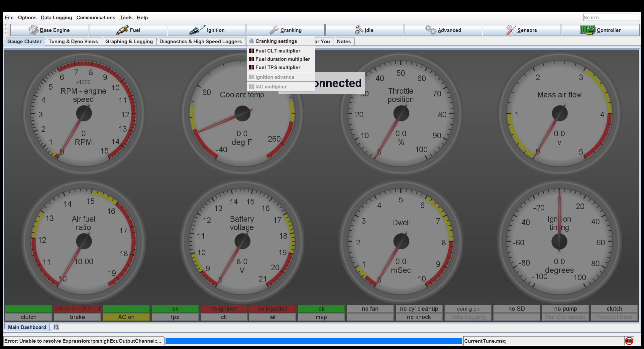Click the no ignition indicator
Viewport: 644px width, 349px height.
coord(224,309)
